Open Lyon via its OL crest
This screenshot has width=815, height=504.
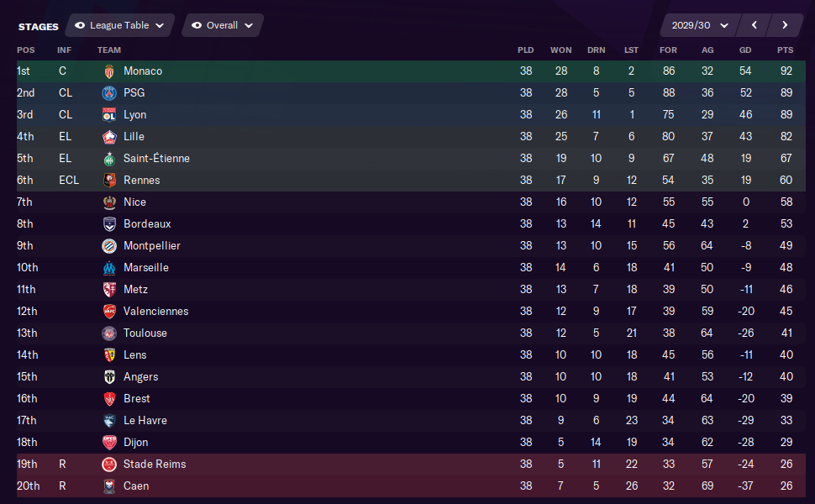tap(109, 115)
